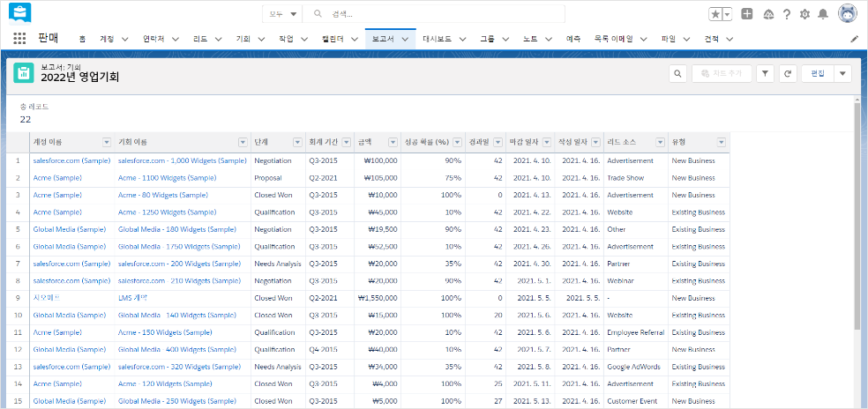
Task: Click the global 검색 input field
Action: [433, 14]
